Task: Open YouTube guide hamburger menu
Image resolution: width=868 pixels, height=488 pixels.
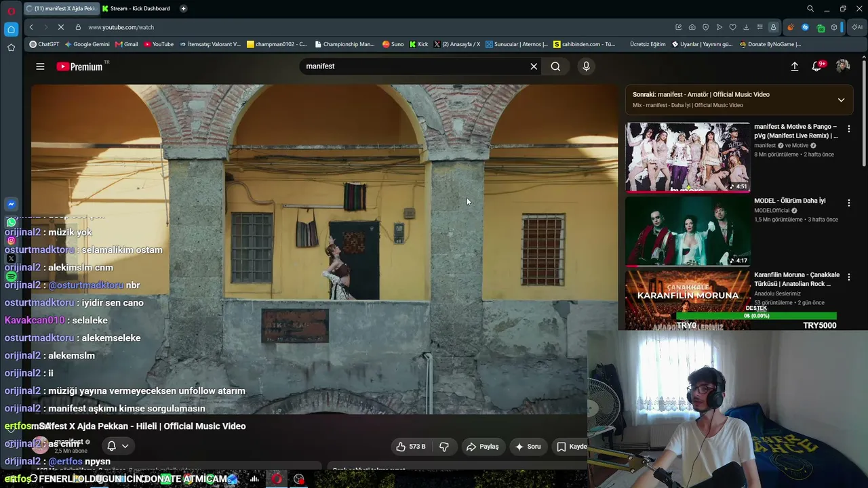Action: coord(40,66)
